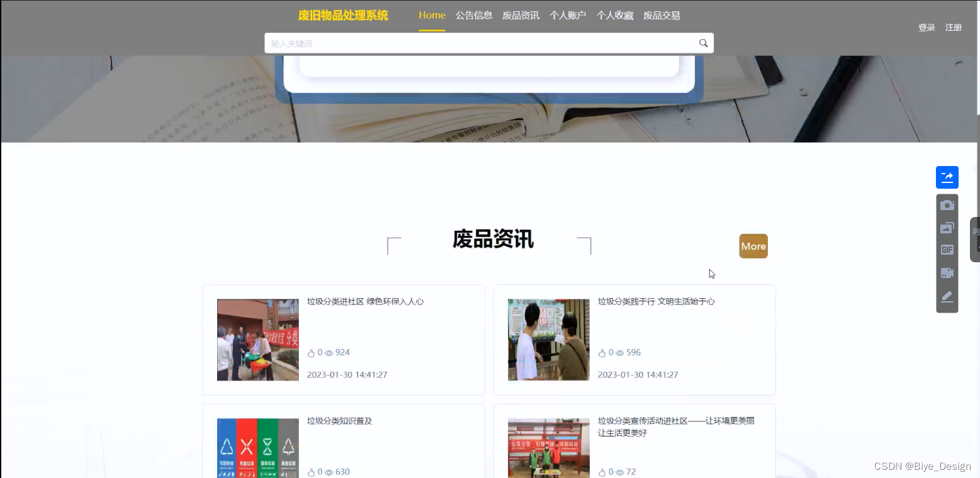Click the blue share icon in side toolbar
980x478 pixels.
click(x=947, y=177)
